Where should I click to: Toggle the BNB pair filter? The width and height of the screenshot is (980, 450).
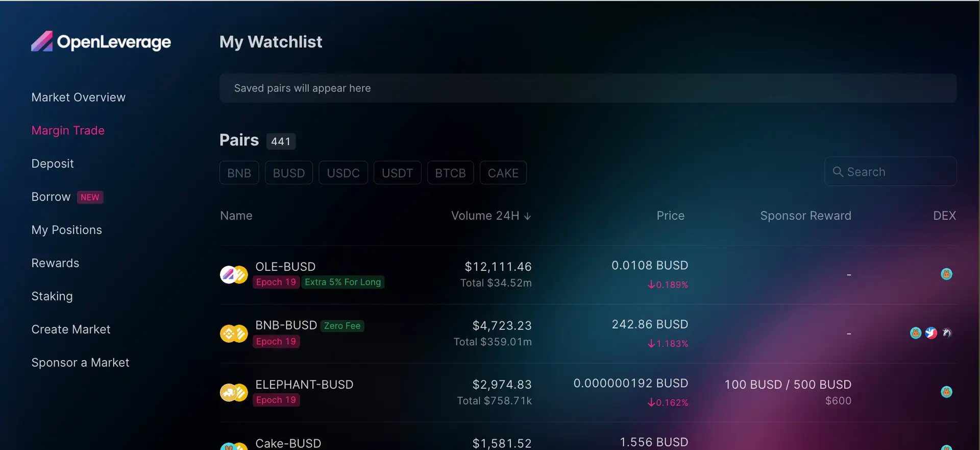(239, 173)
